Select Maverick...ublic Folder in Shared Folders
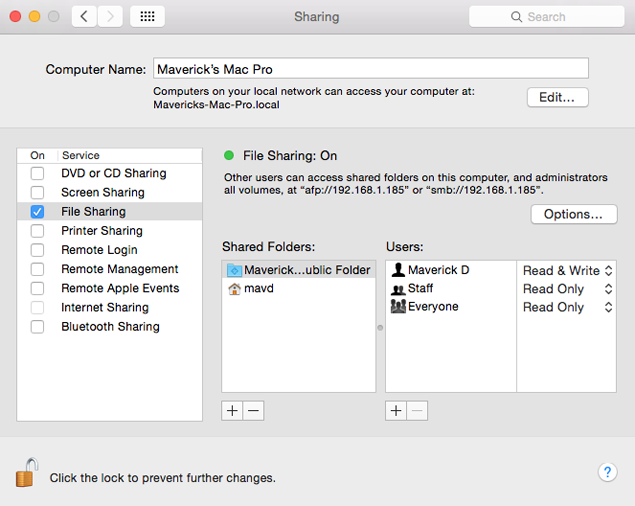 click(x=299, y=270)
